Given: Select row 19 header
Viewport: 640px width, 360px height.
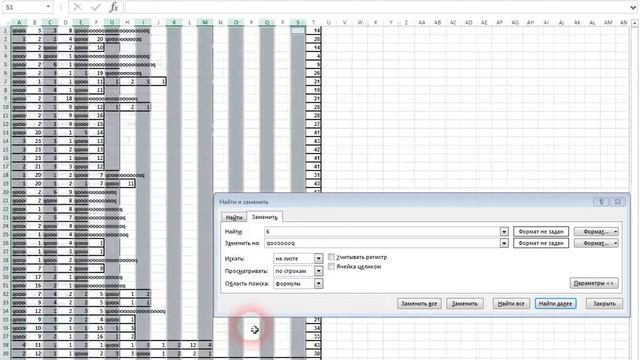Looking at the screenshot, I should 6,183.
